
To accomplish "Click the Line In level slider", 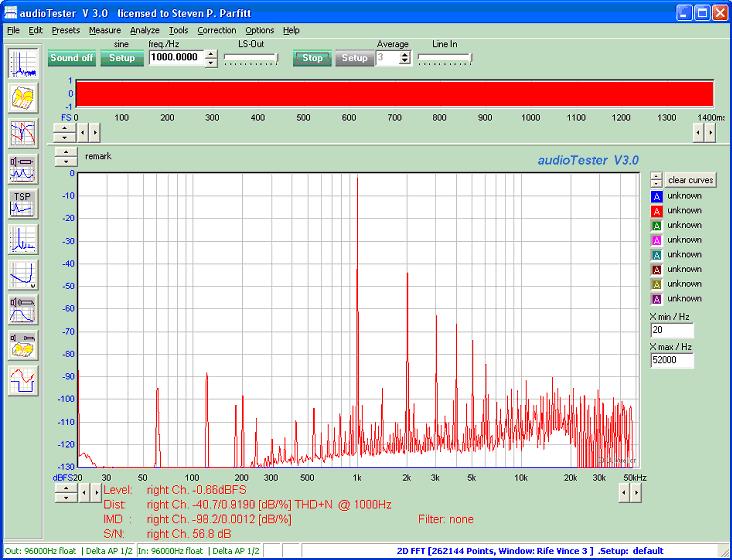I will coord(444,59).
